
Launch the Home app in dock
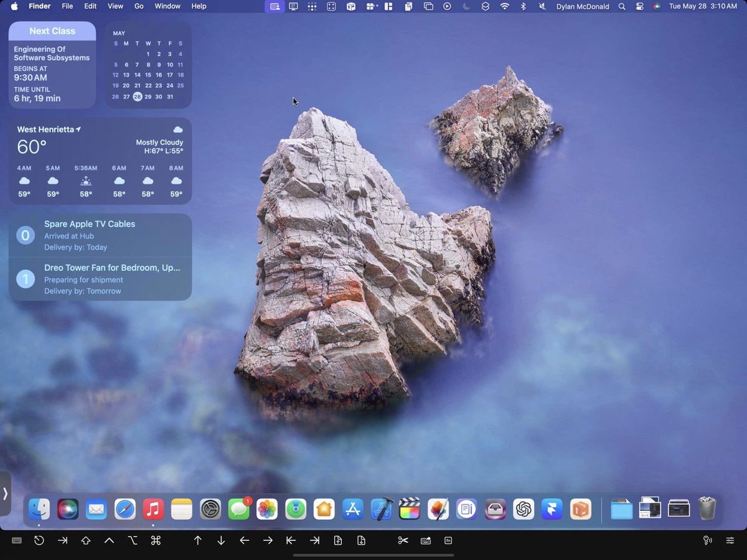coord(324,509)
